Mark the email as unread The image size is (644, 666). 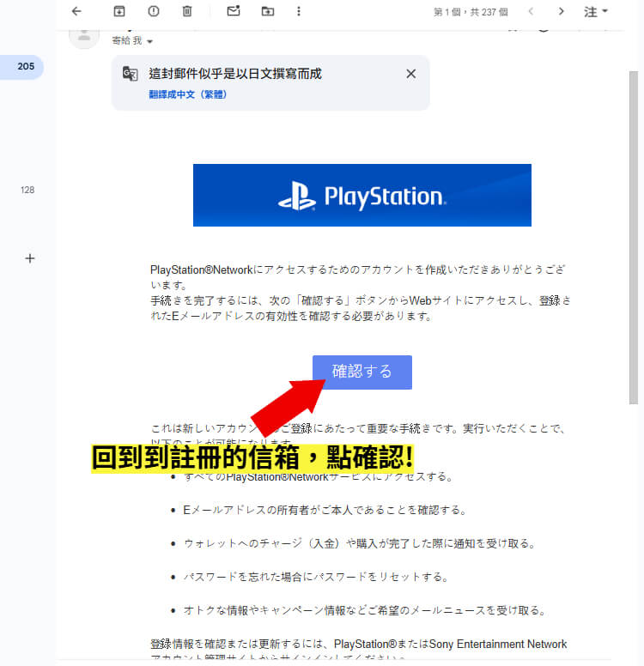pyautogui.click(x=234, y=11)
